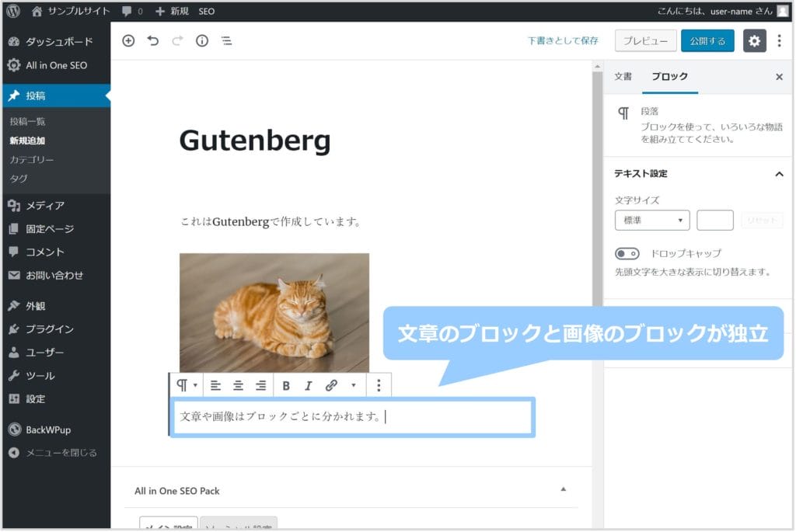
Task: Select the cat image block
Action: (274, 312)
